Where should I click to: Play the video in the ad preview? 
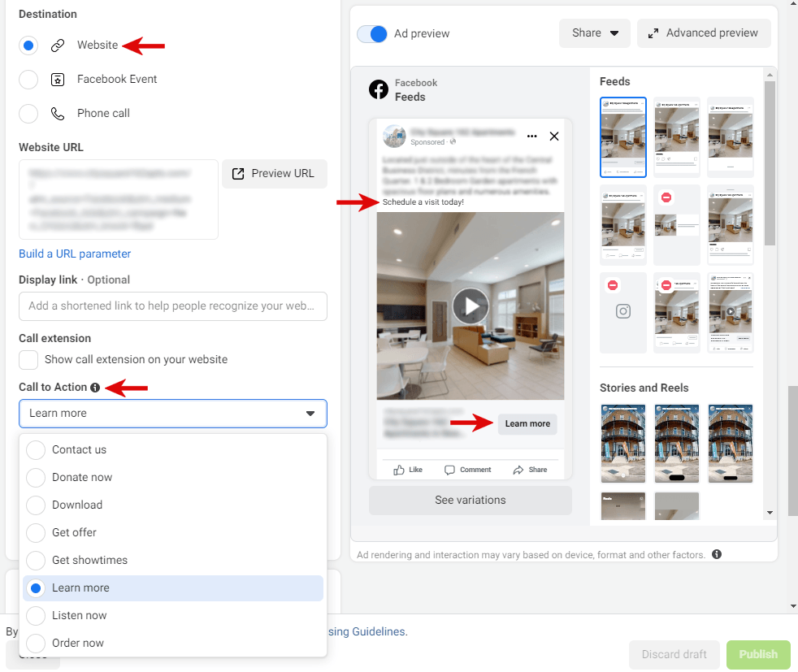[x=471, y=306]
